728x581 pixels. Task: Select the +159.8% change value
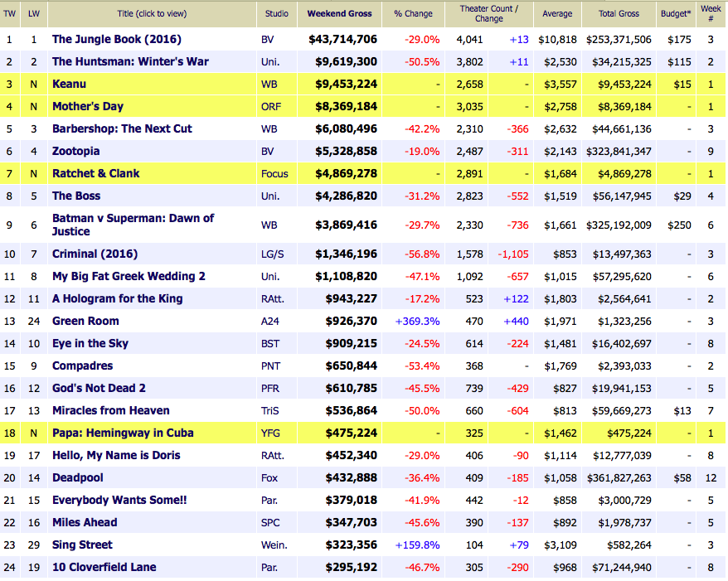coord(417,545)
